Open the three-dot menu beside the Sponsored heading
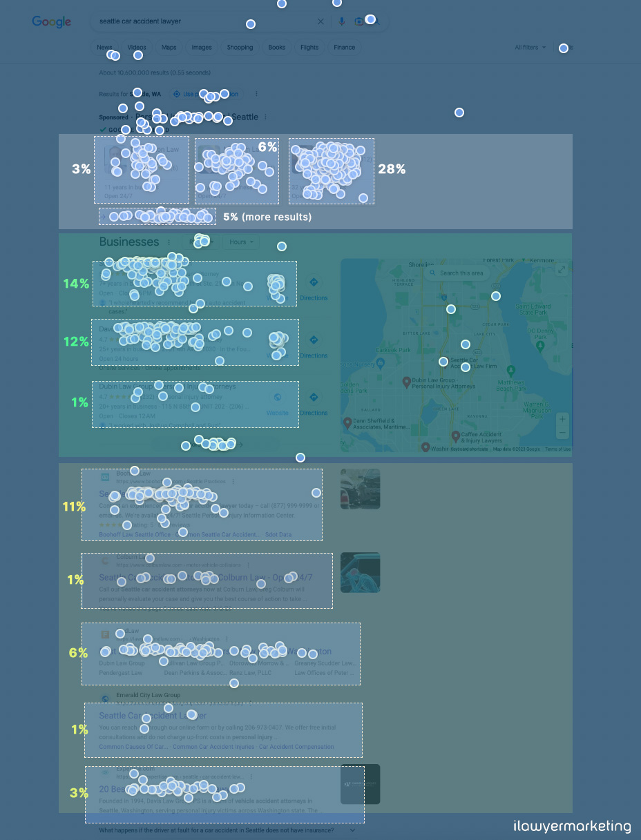Screen dimensions: 641x840 point(265,117)
